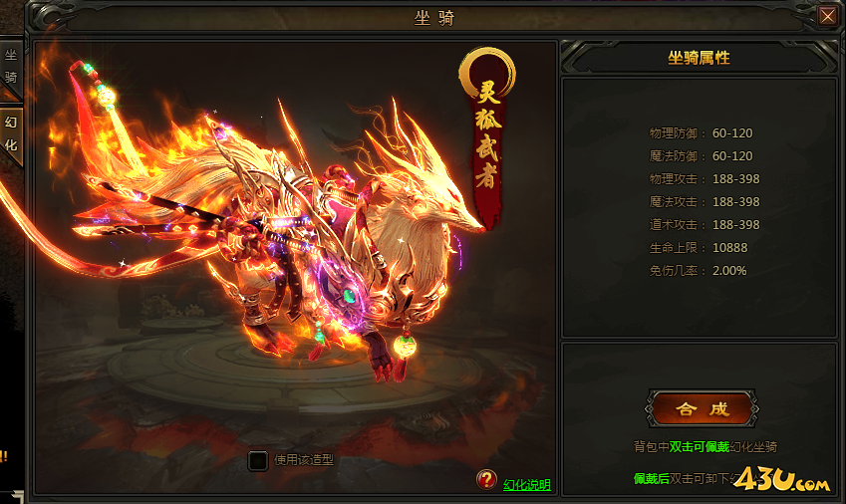Select the 物理攻击 attribute row
The width and height of the screenshot is (846, 504).
(705, 179)
